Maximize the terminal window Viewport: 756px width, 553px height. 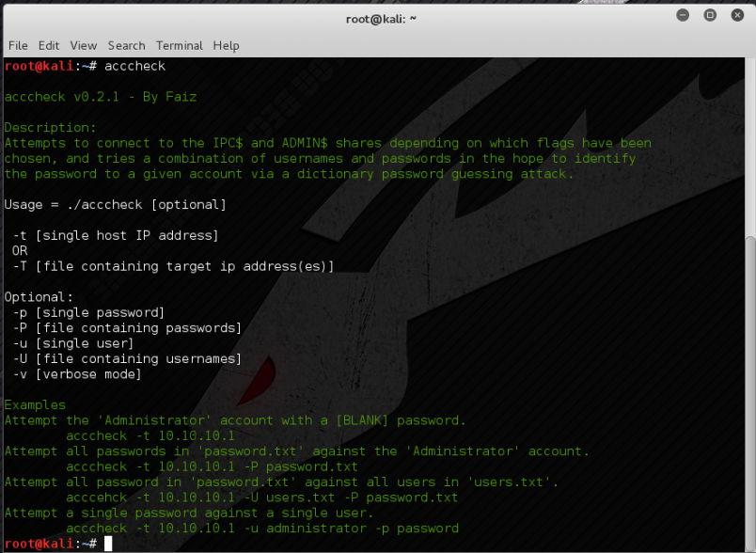click(710, 15)
